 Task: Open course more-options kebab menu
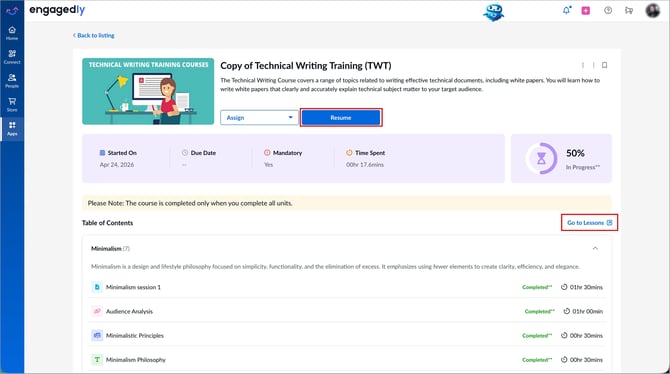coord(583,65)
